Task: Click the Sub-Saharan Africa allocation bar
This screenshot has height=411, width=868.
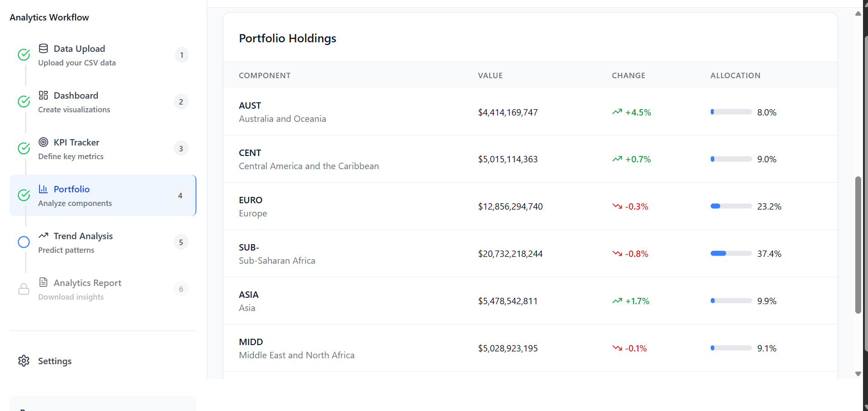Action: pos(731,254)
